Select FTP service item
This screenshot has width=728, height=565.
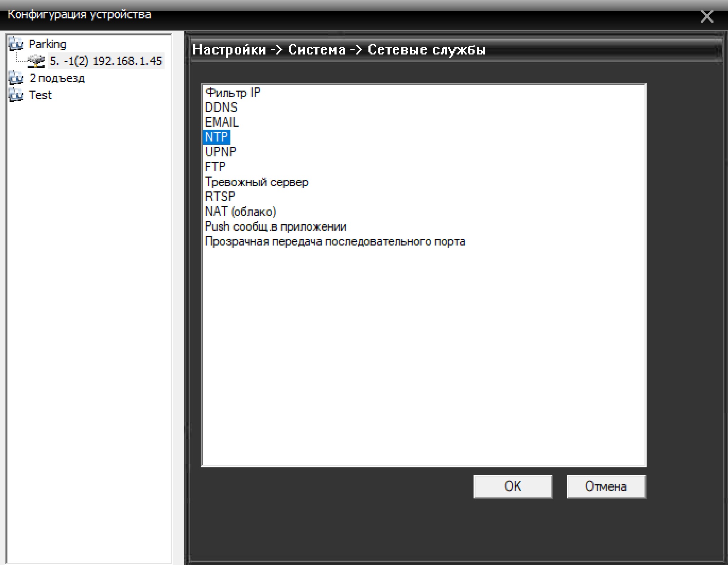click(215, 167)
